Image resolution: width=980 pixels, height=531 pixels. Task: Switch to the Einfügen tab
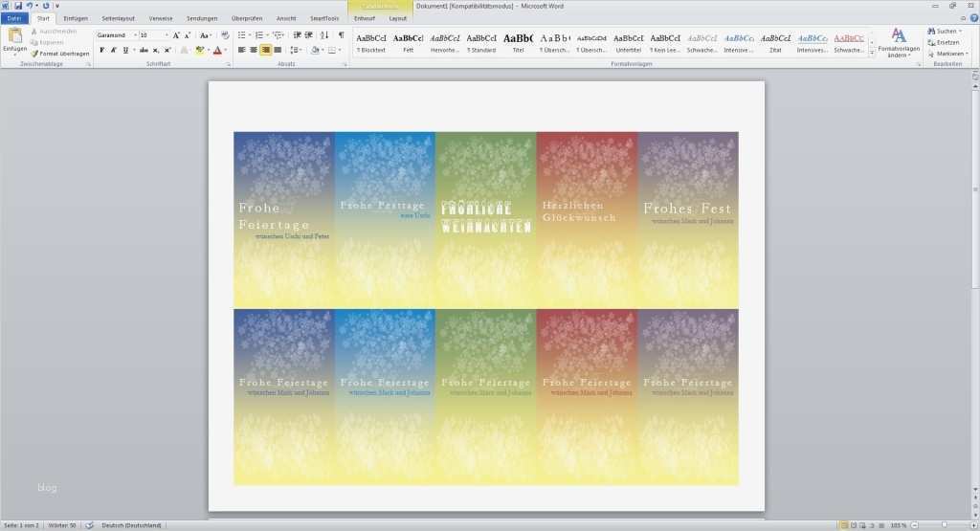(76, 19)
